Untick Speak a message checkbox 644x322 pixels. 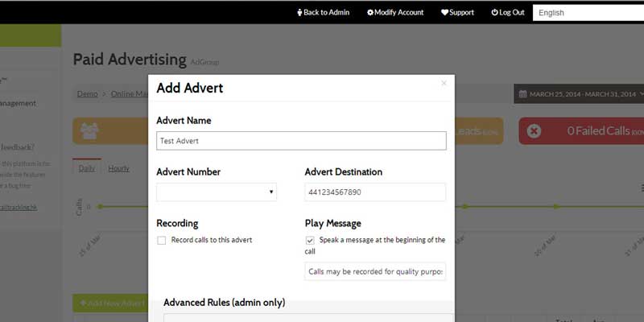[x=310, y=240]
